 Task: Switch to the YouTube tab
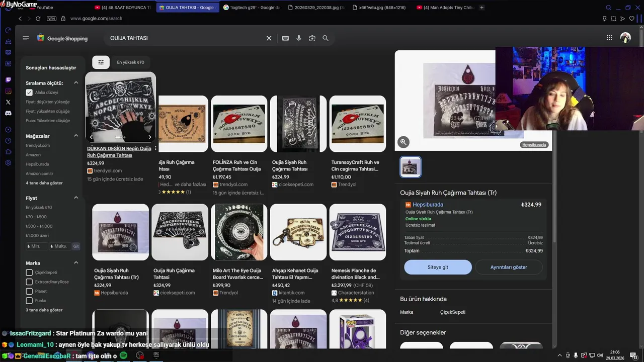(44, 8)
